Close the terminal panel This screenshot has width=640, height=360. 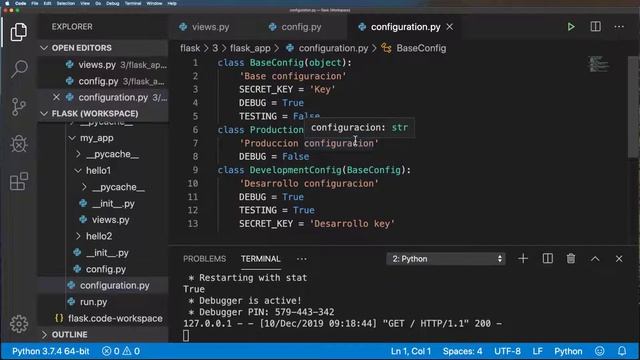pyautogui.click(x=619, y=259)
